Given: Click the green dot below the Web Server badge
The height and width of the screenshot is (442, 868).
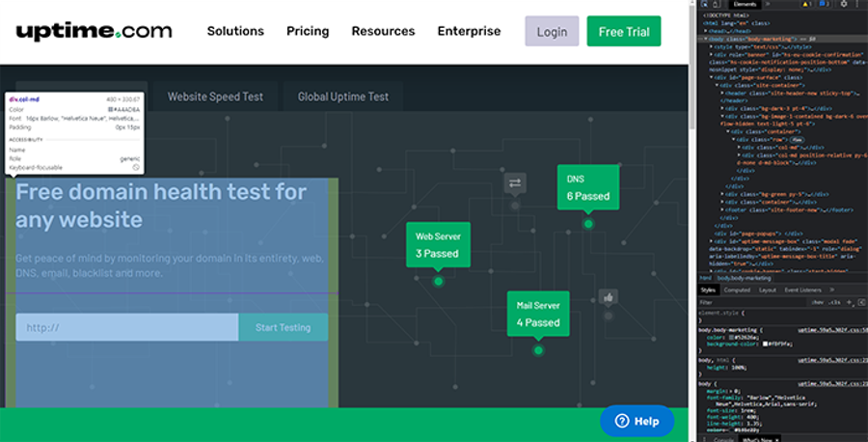Looking at the screenshot, I should coord(438,282).
